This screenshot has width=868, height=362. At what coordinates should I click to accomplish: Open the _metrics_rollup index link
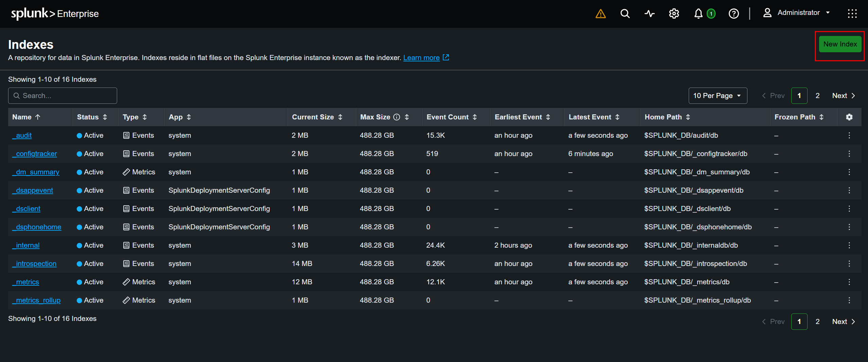tap(36, 300)
